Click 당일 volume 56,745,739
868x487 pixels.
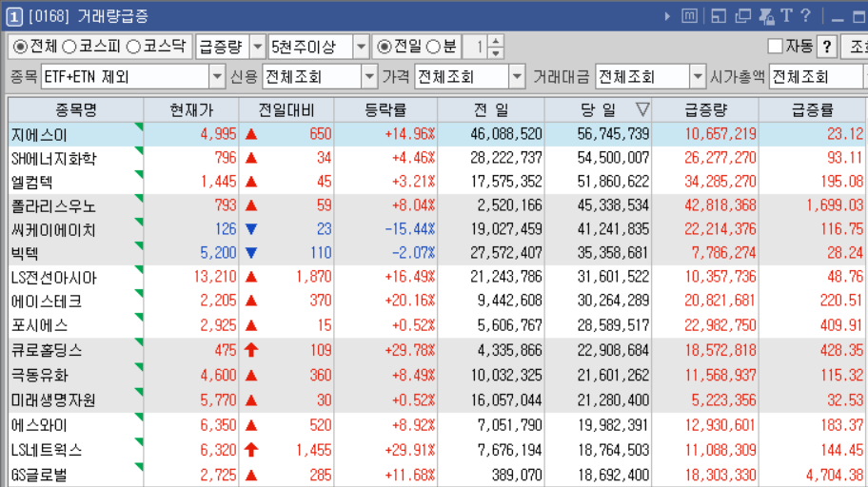point(613,134)
